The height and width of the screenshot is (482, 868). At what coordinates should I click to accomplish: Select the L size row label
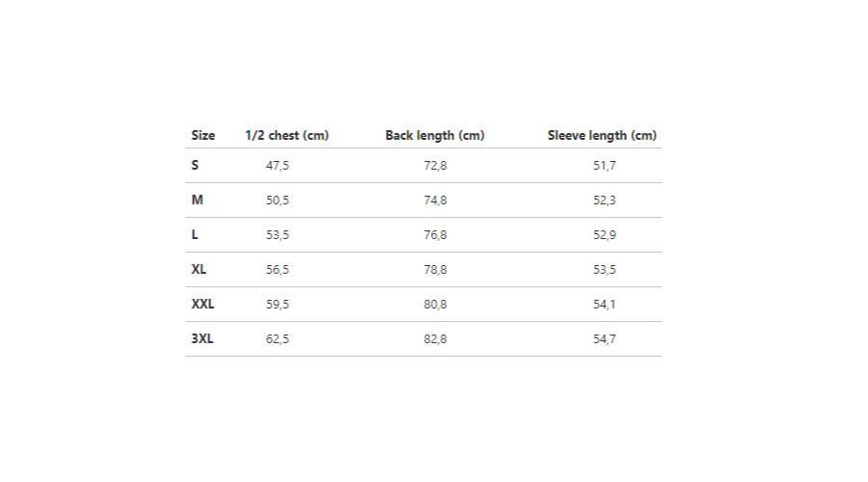pos(195,235)
